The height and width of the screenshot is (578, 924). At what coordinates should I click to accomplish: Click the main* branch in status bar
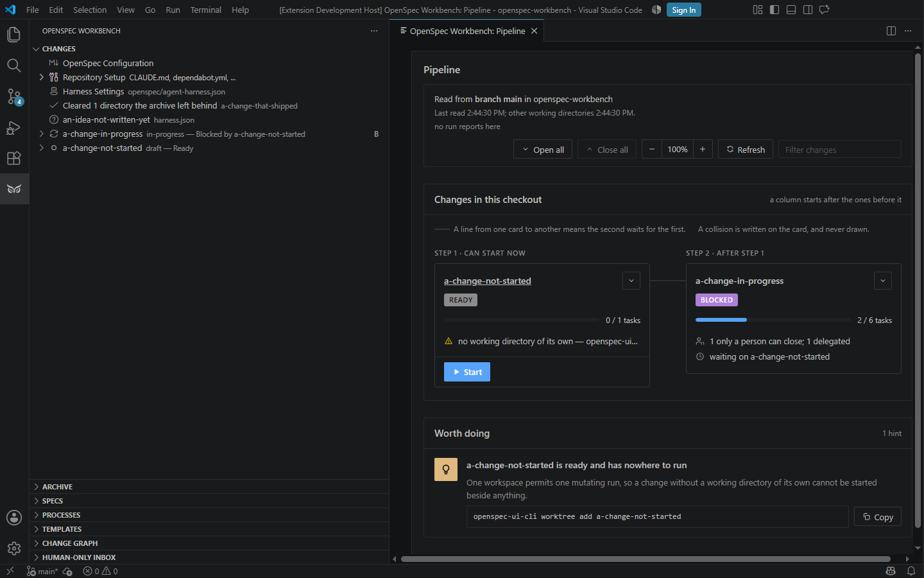[42, 571]
